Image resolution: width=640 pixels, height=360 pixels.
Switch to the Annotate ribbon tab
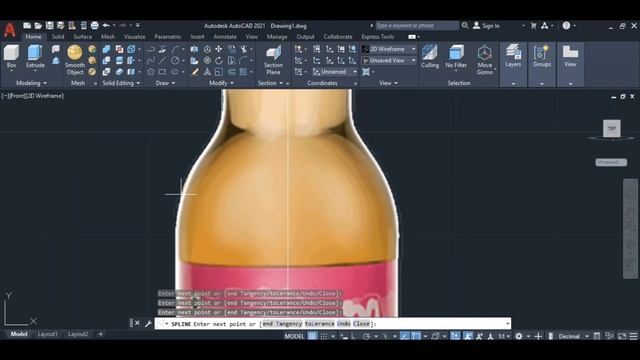(225, 37)
